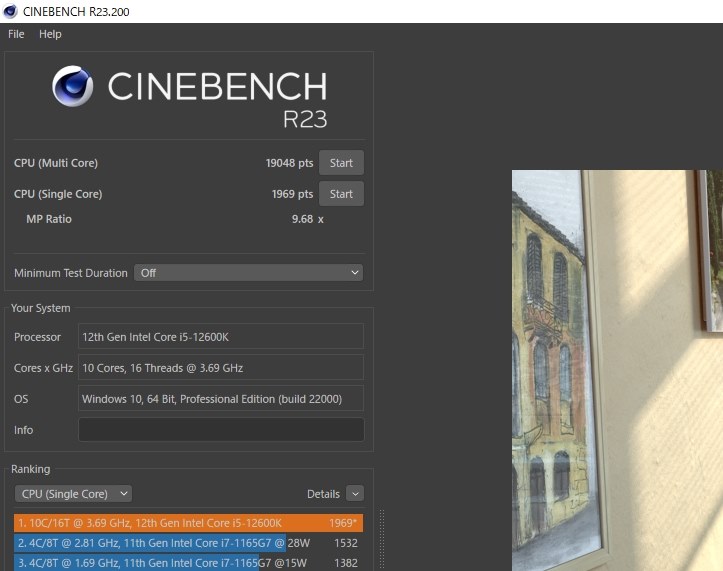Image resolution: width=723 pixels, height=571 pixels.
Task: Click the Details arrow button in Ranking
Action: click(355, 494)
